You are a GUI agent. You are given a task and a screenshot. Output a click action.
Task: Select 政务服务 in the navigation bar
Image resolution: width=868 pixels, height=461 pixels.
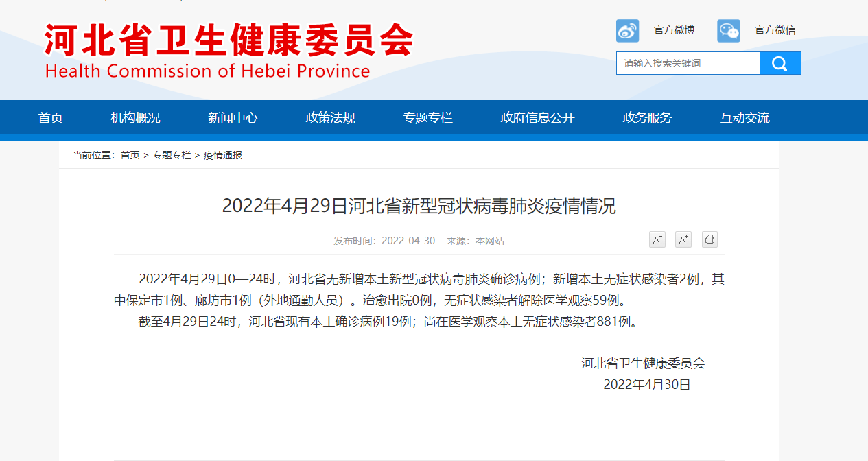coord(648,118)
